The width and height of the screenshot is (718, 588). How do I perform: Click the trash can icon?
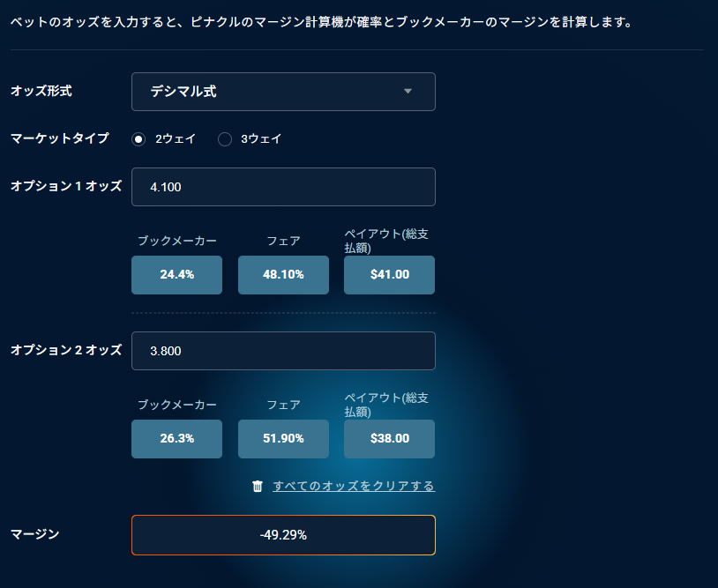(x=258, y=486)
